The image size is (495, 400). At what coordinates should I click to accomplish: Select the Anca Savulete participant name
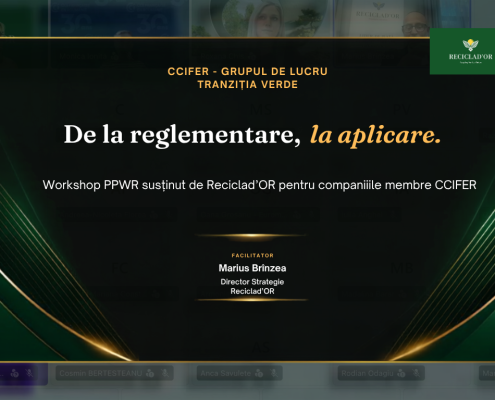[226, 373]
